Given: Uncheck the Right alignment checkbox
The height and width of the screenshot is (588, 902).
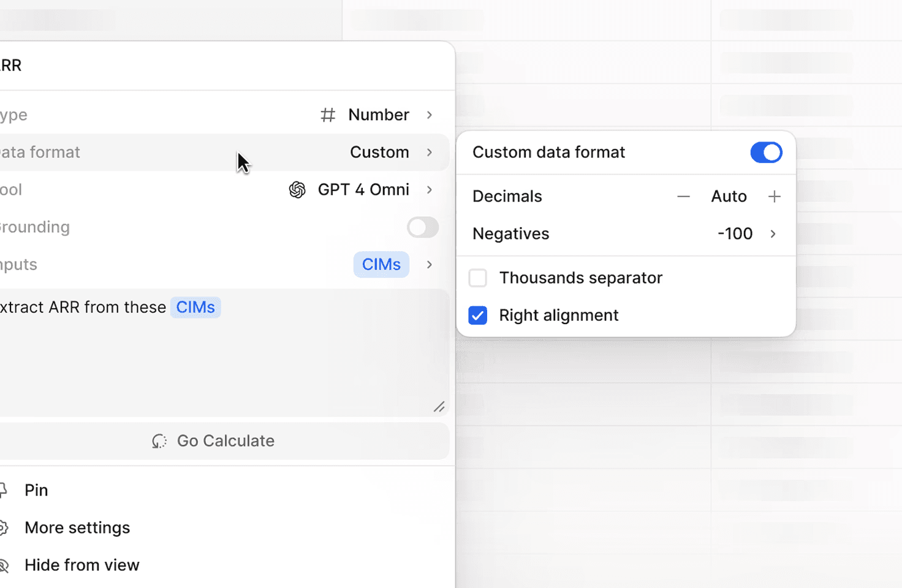Looking at the screenshot, I should (x=478, y=315).
